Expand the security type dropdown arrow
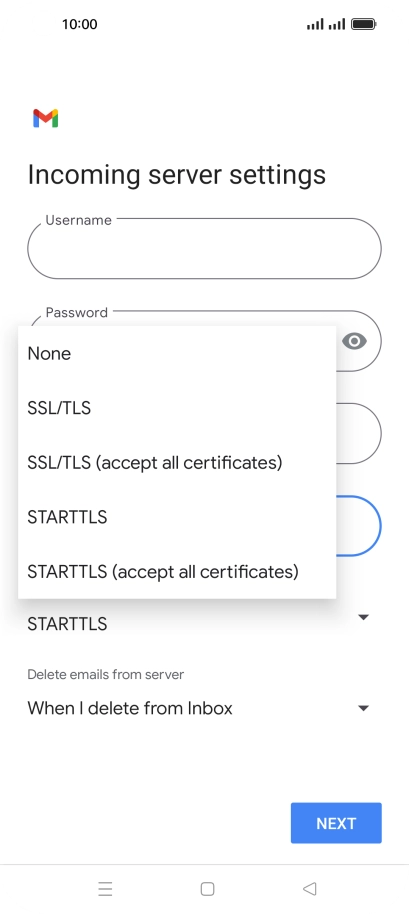The height and width of the screenshot is (914, 409). (x=364, y=617)
